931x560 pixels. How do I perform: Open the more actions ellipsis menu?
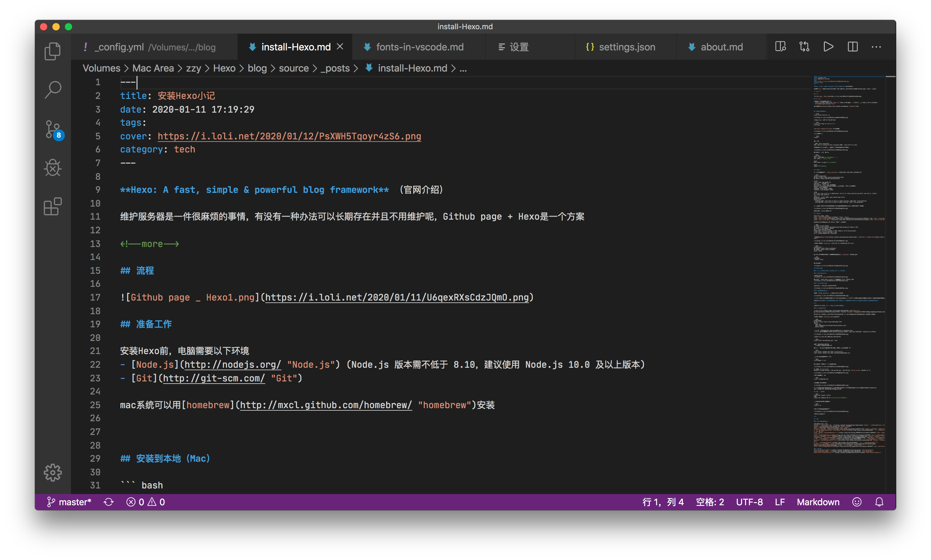pos(876,47)
